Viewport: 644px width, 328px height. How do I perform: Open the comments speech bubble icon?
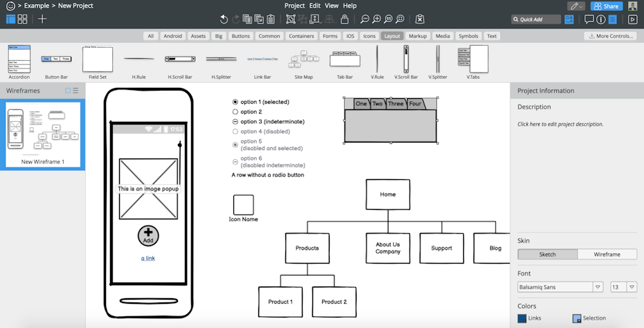click(589, 19)
